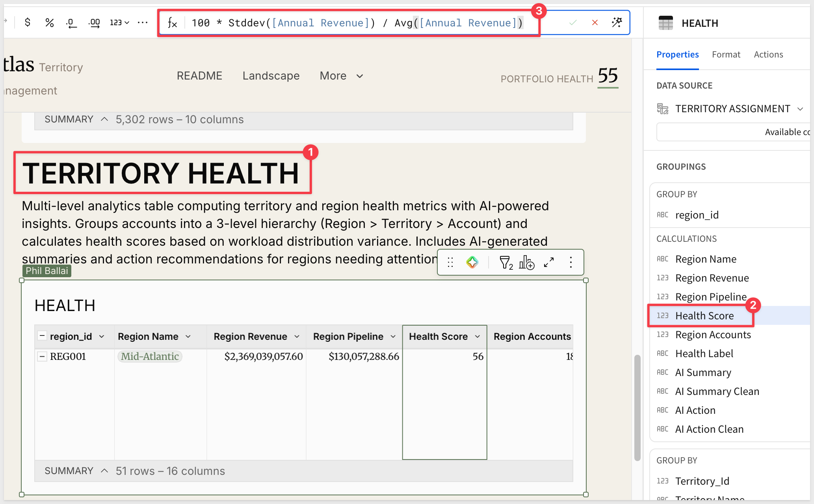814x504 pixels.
Task: Click the Phil Ballai user tag
Action: 47,271
